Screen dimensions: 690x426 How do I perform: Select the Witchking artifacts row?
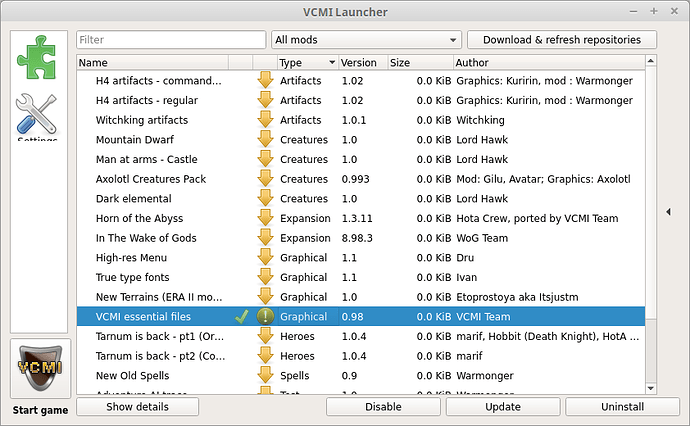click(361, 120)
